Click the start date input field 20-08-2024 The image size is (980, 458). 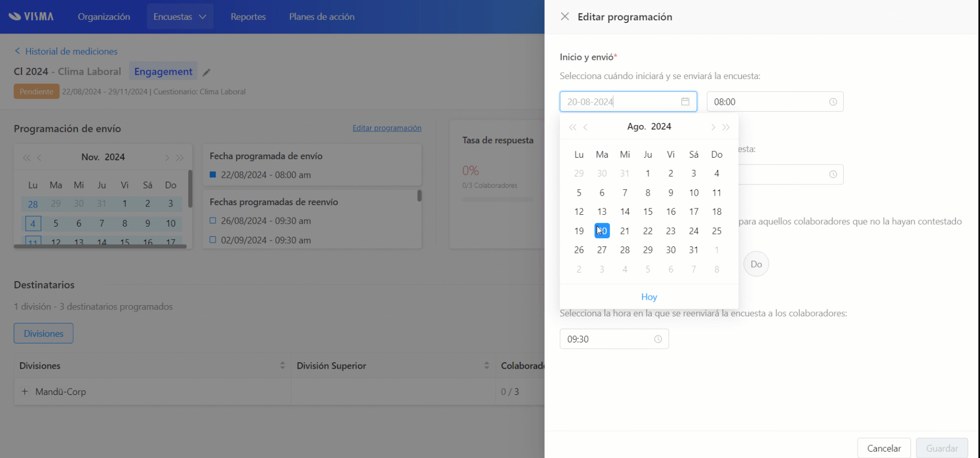(628, 102)
